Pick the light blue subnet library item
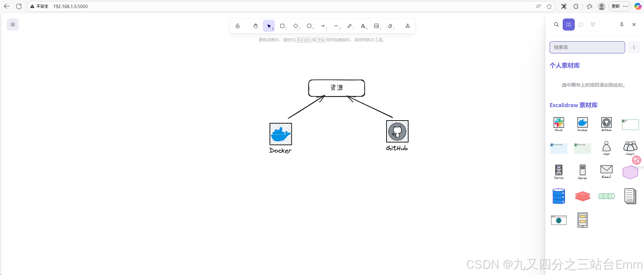644x275 pixels. point(559,148)
